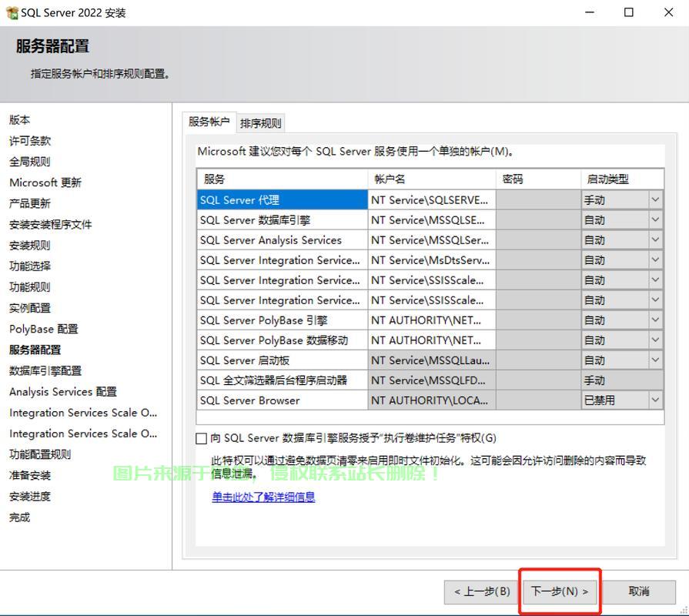Select the SQL Server 代理 service row

pos(282,200)
